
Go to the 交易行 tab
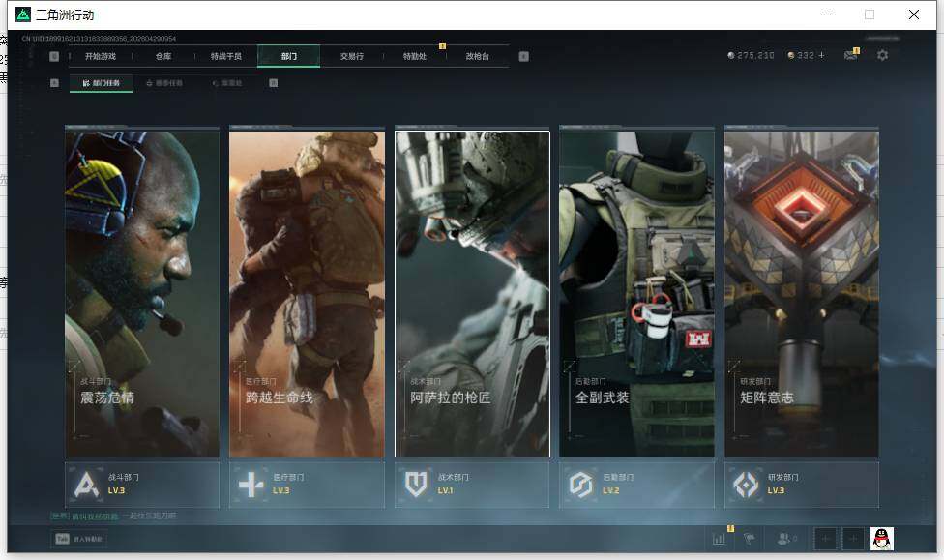click(x=352, y=56)
